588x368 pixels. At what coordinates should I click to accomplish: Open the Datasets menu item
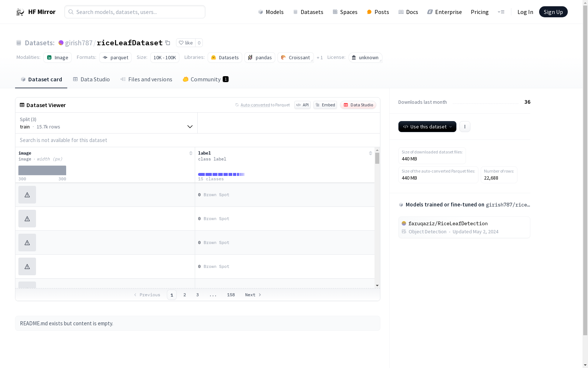308,12
